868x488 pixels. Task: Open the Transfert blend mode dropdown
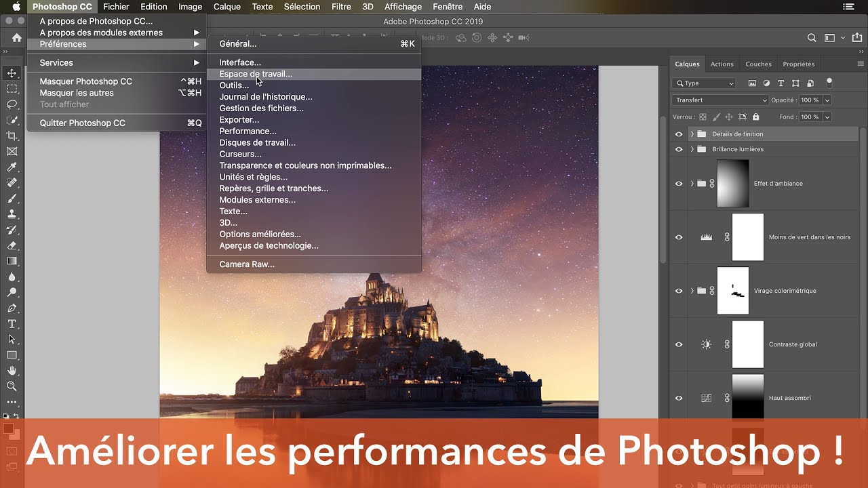tap(720, 100)
